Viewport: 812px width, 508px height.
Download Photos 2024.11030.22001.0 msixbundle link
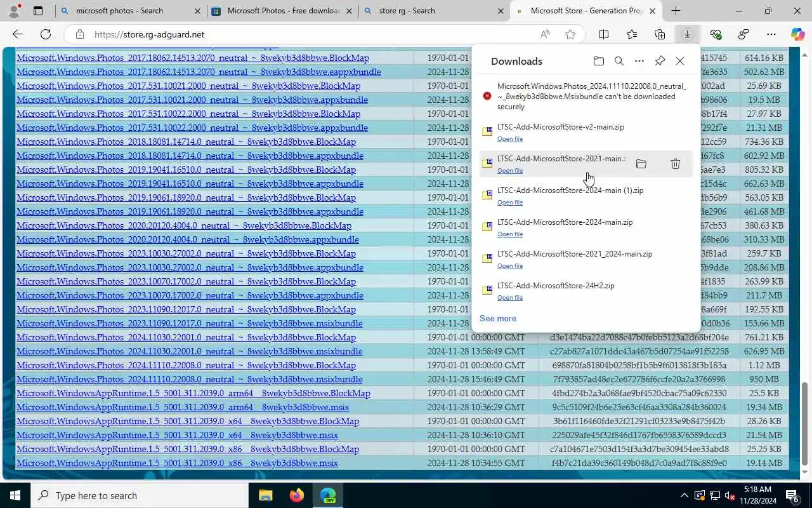coord(190,351)
